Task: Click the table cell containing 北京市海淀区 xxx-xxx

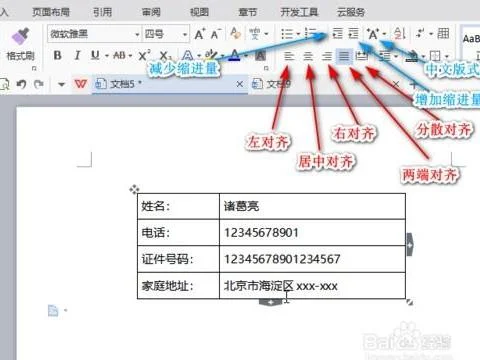Action: pyautogui.click(x=312, y=286)
